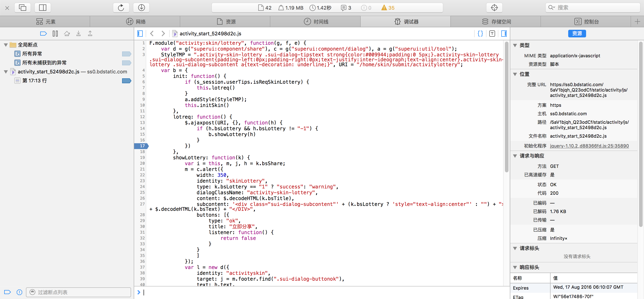Click the step into icon
The width and height of the screenshot is (644, 299).
(x=78, y=34)
